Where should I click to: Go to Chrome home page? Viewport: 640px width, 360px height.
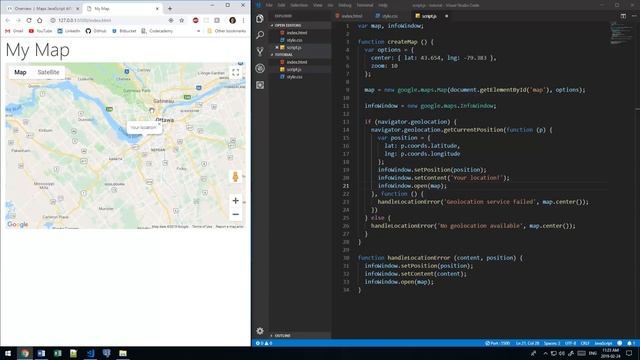[40, 20]
